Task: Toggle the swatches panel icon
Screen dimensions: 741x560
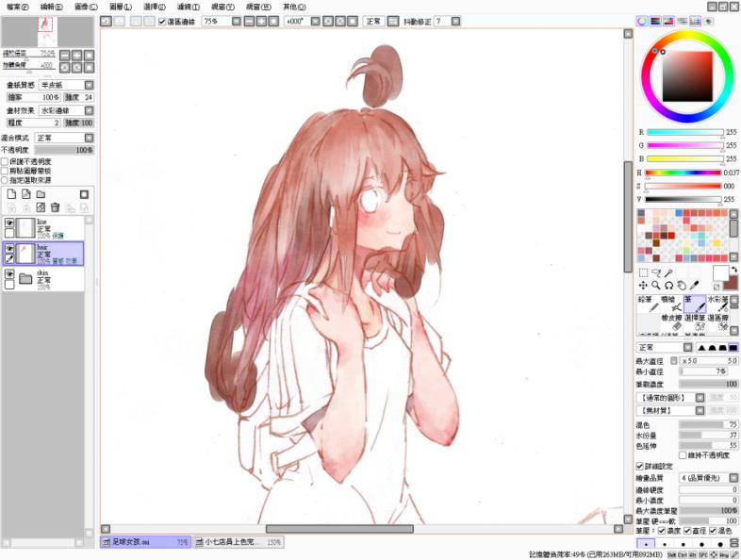Action: pyautogui.click(x=695, y=22)
